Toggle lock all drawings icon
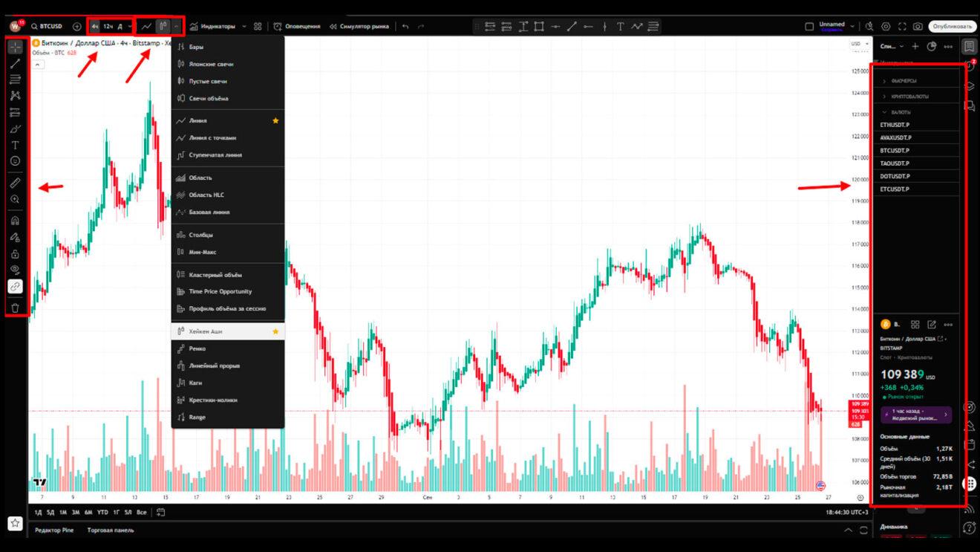980x552 pixels. click(16, 254)
